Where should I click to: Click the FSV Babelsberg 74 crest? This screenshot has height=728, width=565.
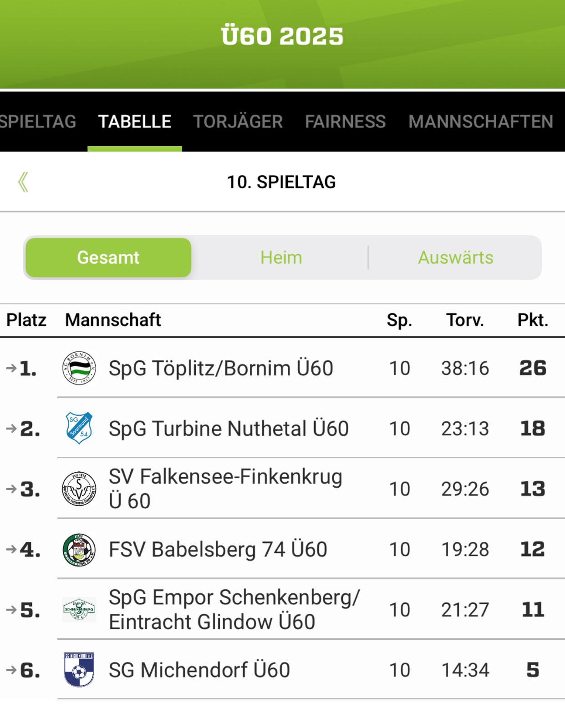point(79,549)
